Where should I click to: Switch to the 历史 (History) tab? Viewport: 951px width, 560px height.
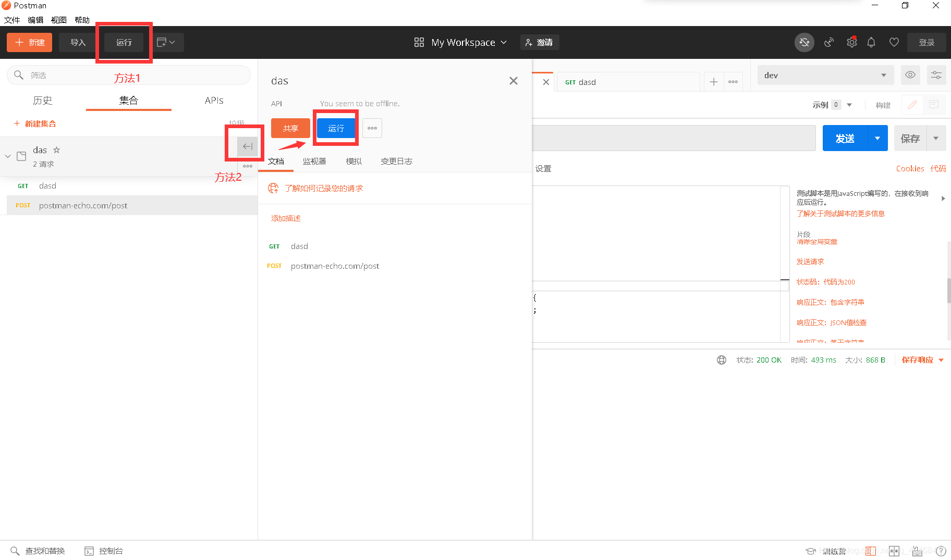click(43, 101)
